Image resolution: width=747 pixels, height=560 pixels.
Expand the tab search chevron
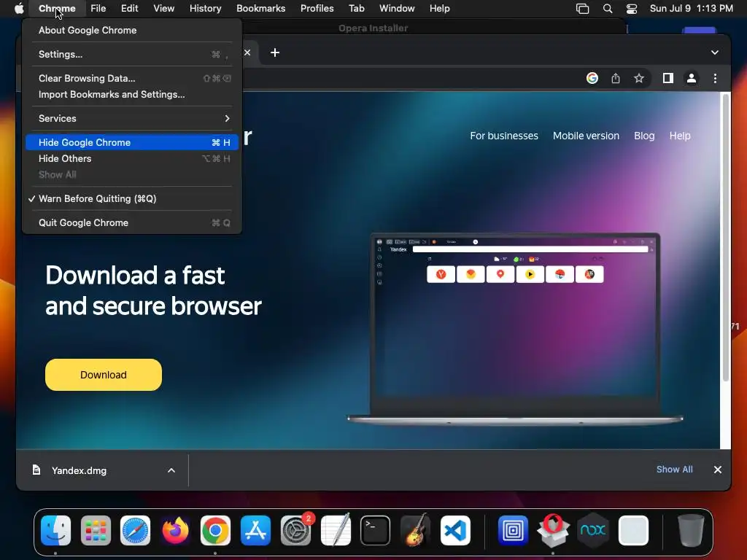pyautogui.click(x=715, y=52)
